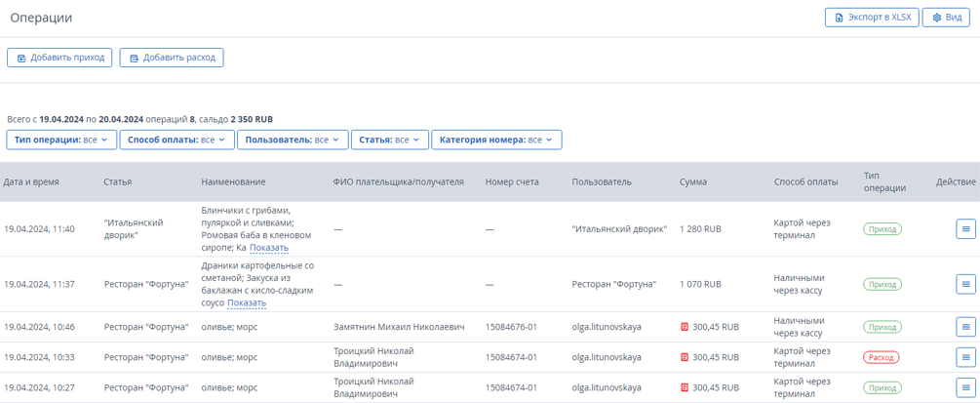Click Тип операции column header
This screenshot has height=403, width=980.
tap(884, 182)
